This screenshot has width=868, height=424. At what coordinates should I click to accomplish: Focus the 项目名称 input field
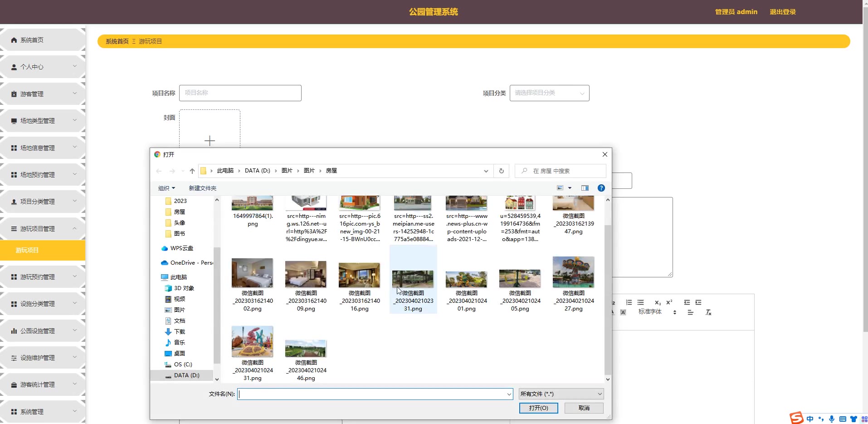point(240,93)
